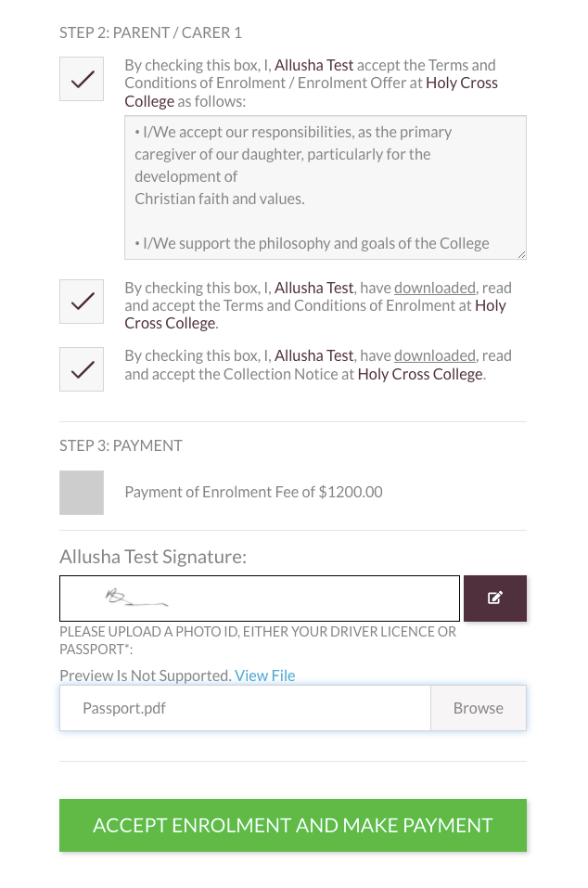The height and width of the screenshot is (888, 588).
Task: Click the "Payment of Enrolment Fee of $1200.00" label
Action: (253, 492)
